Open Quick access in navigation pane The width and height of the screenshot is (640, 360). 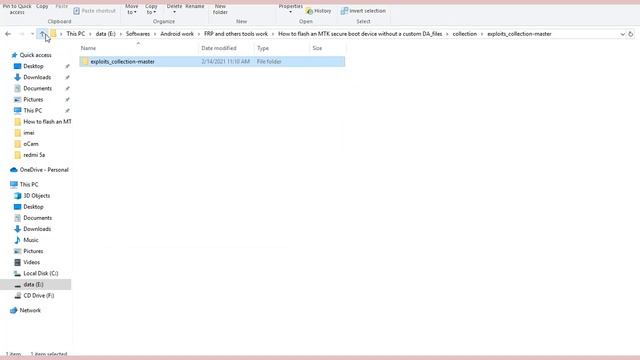click(36, 55)
